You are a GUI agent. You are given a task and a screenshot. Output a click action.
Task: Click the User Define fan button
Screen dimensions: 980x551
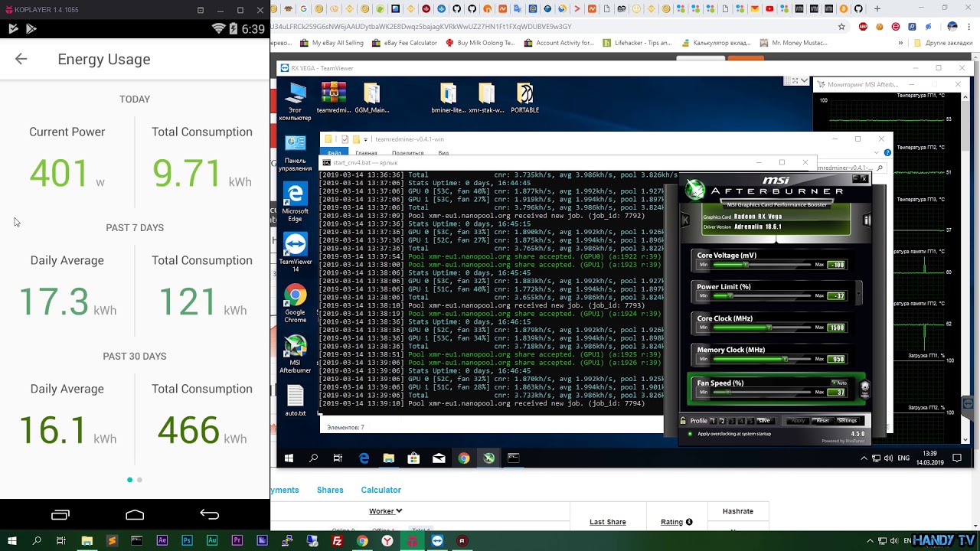[864, 388]
